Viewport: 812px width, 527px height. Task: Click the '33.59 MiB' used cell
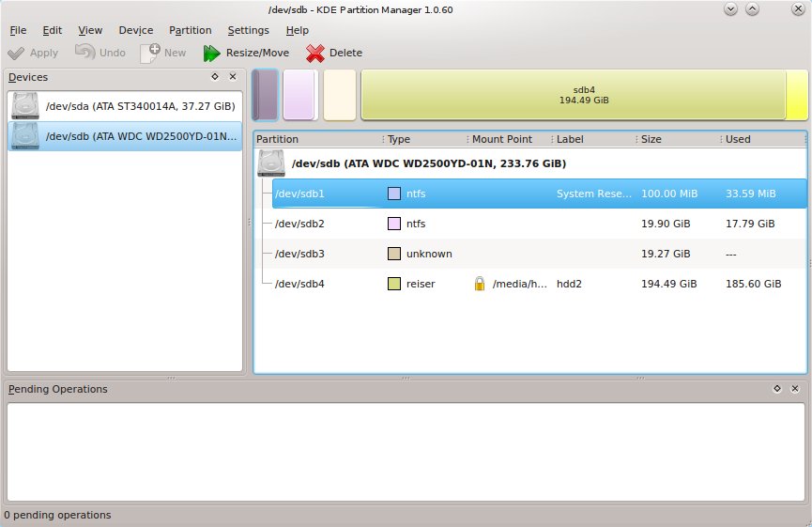[x=750, y=194]
